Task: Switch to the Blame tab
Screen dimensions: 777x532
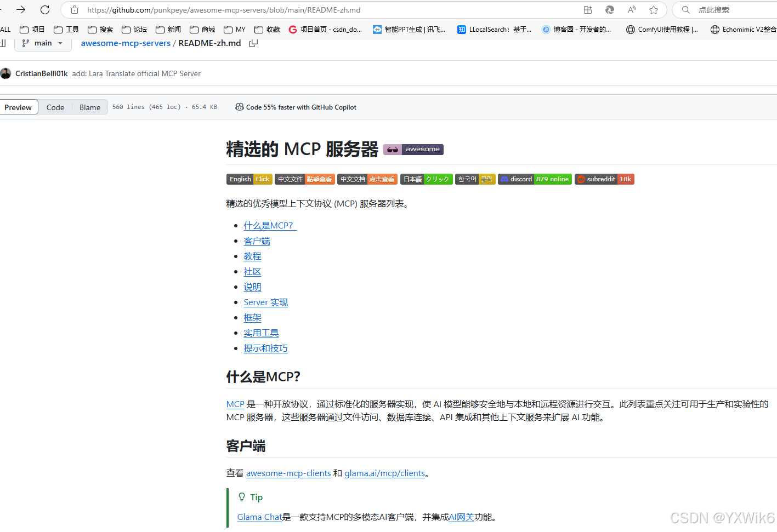Action: pos(90,107)
